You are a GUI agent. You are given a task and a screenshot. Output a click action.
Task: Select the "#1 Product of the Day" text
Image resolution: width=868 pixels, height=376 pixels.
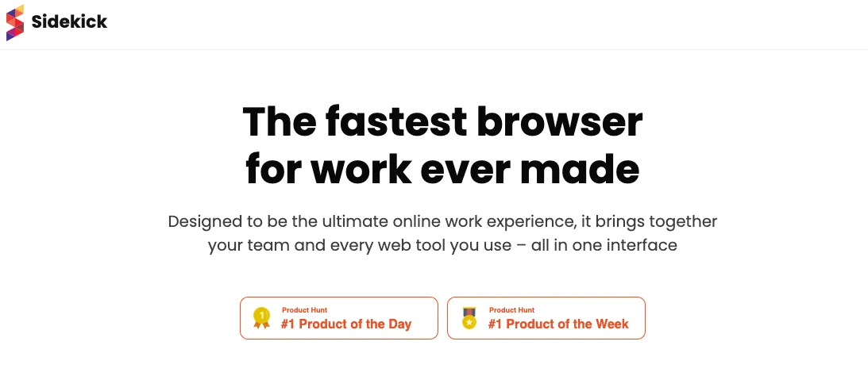pyautogui.click(x=346, y=324)
